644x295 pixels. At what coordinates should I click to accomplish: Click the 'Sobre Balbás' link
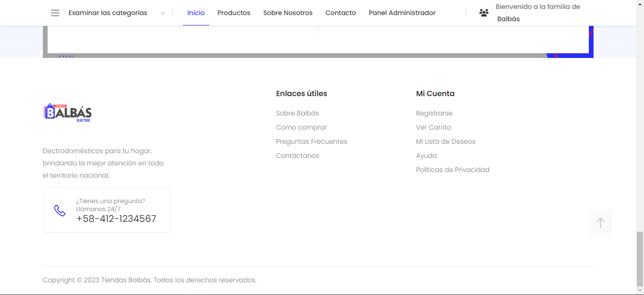pos(297,113)
